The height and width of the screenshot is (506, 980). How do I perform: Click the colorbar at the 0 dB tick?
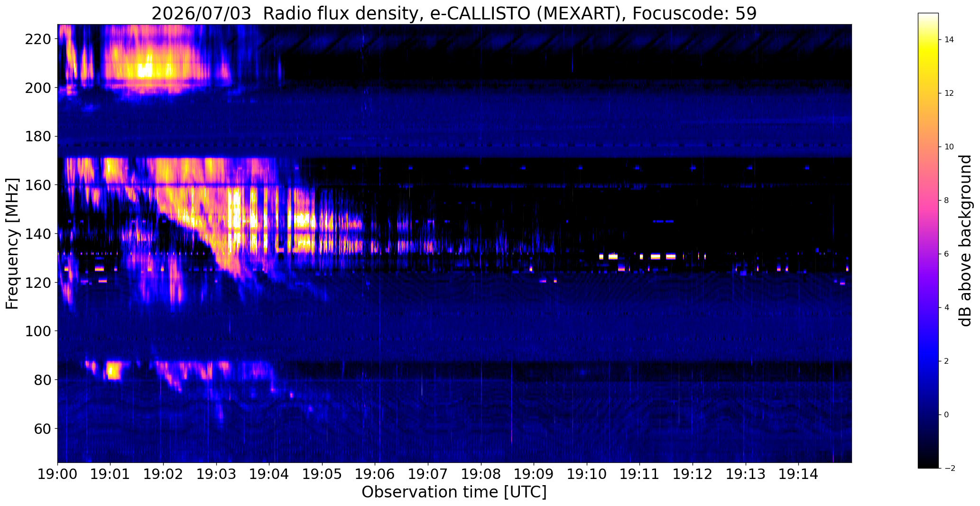click(x=928, y=414)
